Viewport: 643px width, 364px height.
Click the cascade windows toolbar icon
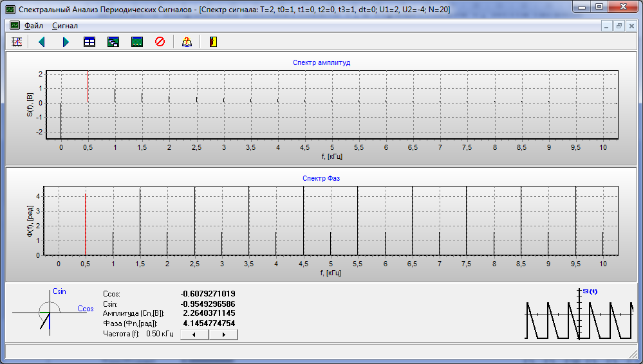pos(113,42)
